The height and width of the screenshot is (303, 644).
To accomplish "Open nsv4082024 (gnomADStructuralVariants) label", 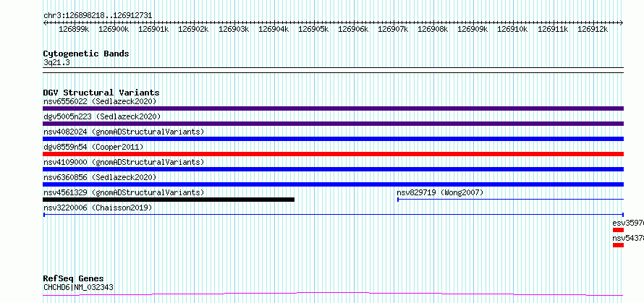I will [x=124, y=132].
